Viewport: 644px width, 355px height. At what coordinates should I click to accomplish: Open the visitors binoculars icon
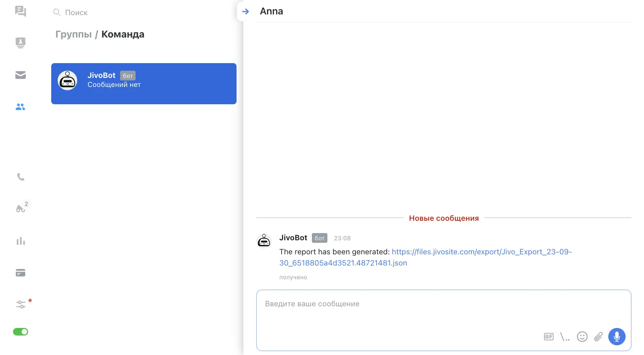(x=21, y=209)
